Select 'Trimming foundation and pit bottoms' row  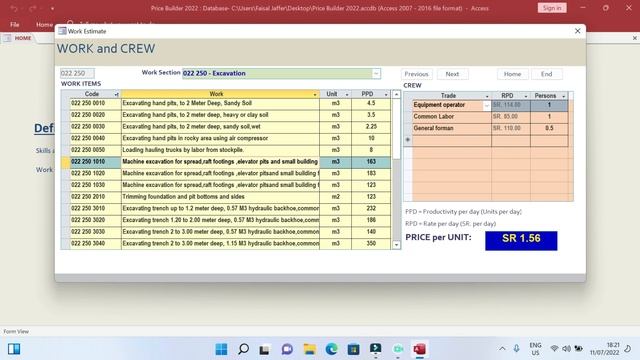220,197
